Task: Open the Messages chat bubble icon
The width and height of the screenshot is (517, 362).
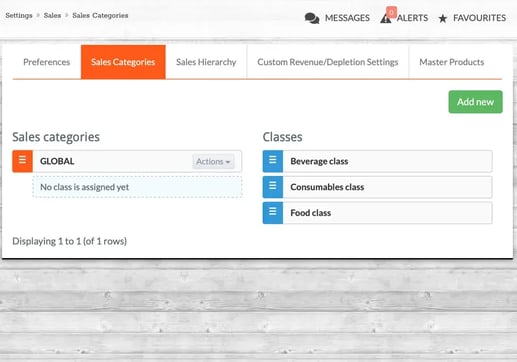Action: [312, 18]
